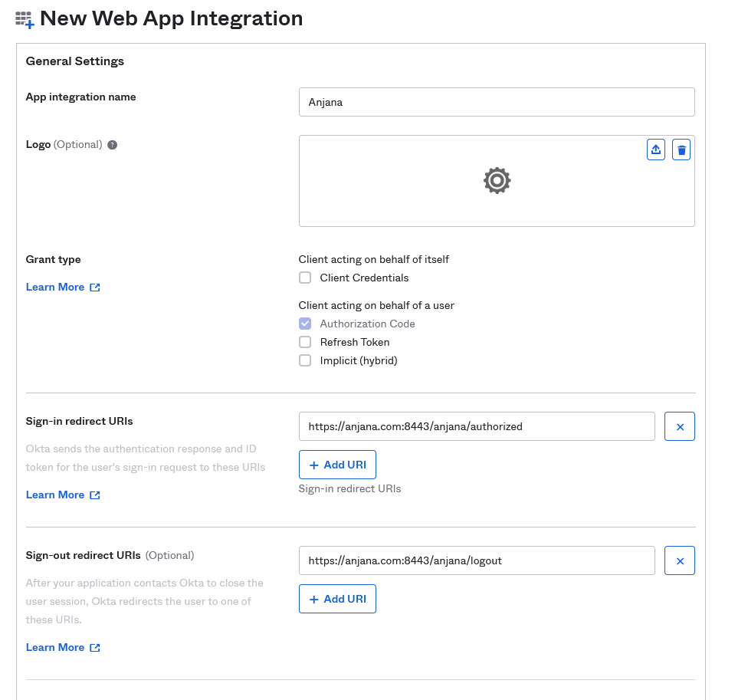Enable the Refresh Token checkbox

point(305,342)
